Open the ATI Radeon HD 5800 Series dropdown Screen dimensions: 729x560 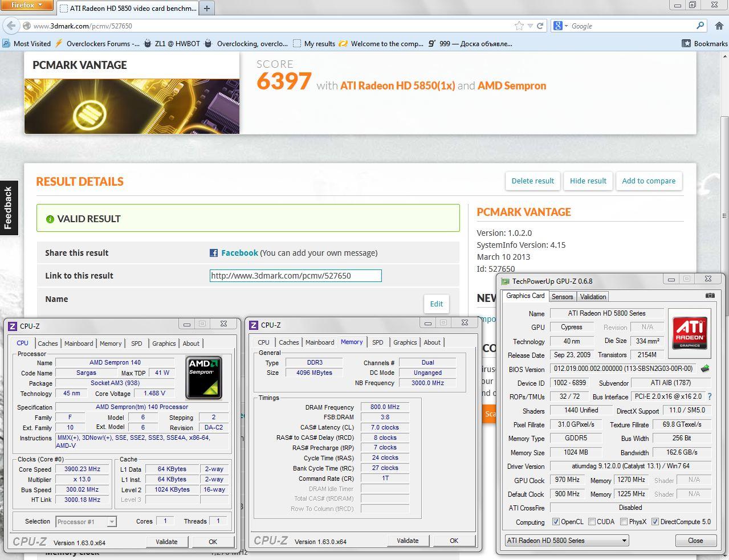pos(567,541)
